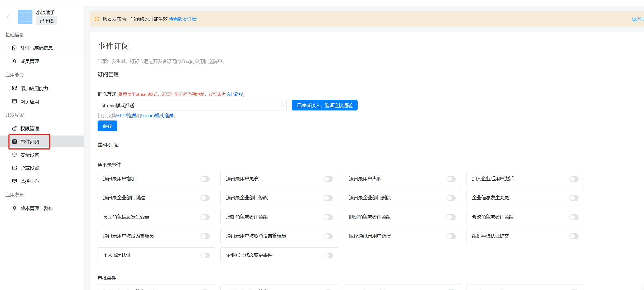Image resolution: width=644 pixels, height=290 pixels.
Task: Click the 版本管理与发布 layers icon
Action: [15, 208]
